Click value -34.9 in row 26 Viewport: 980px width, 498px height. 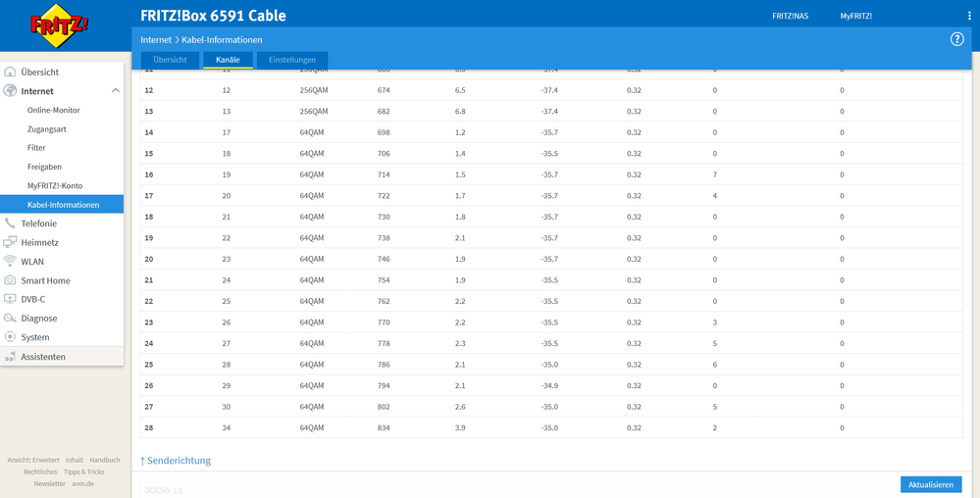tap(548, 385)
